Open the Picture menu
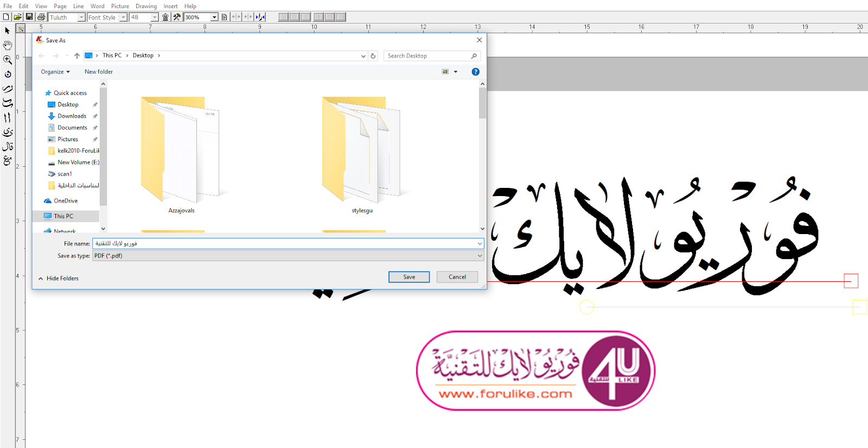The width and height of the screenshot is (868, 448). click(120, 6)
